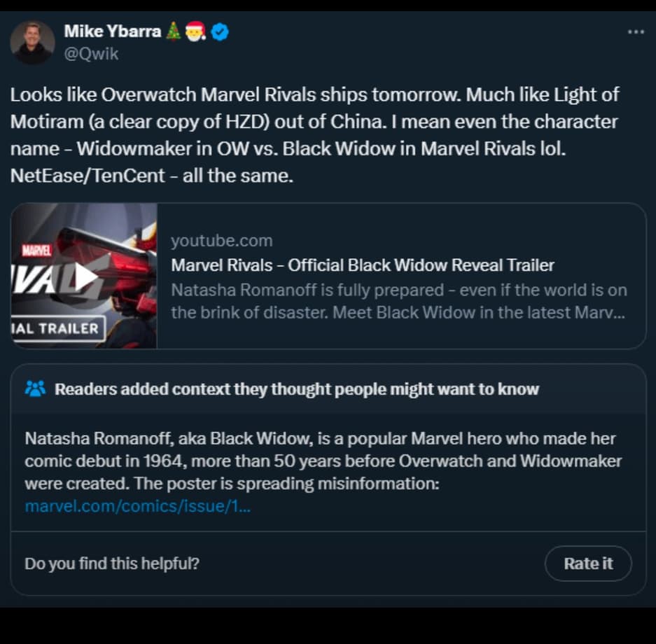Screen dimensions: 656x644
Task: Open the Official Black Widow Reveal Trailer title
Action: [x=363, y=265]
